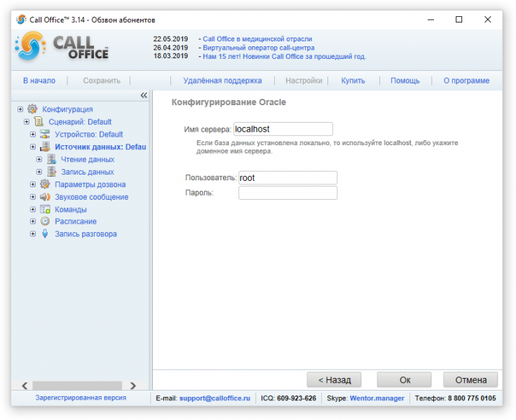This screenshot has width=516, height=420.
Task: Select Расписание tree item
Action: pos(76,221)
